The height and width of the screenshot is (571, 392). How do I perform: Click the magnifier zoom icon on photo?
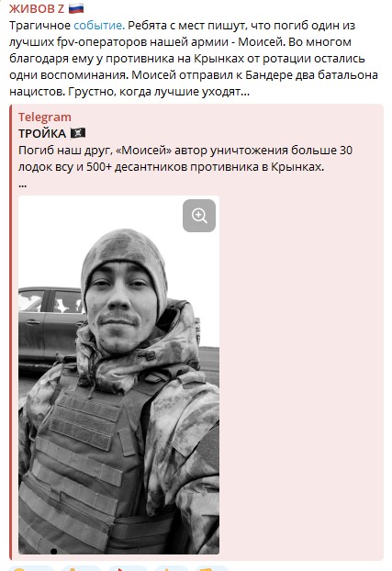click(199, 216)
